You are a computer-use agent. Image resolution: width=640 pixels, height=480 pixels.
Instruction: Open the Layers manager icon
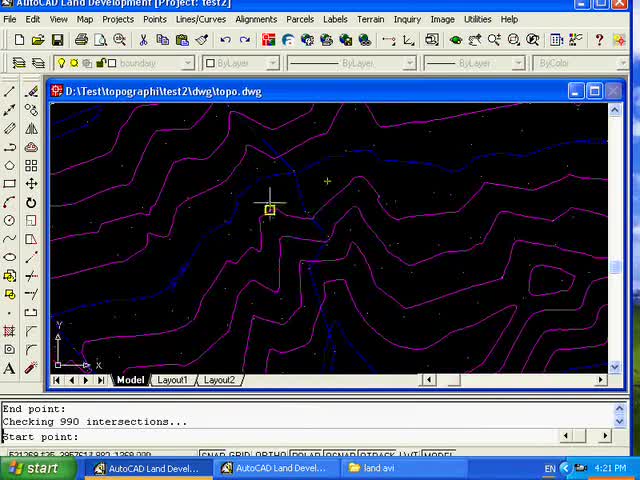tap(19, 63)
